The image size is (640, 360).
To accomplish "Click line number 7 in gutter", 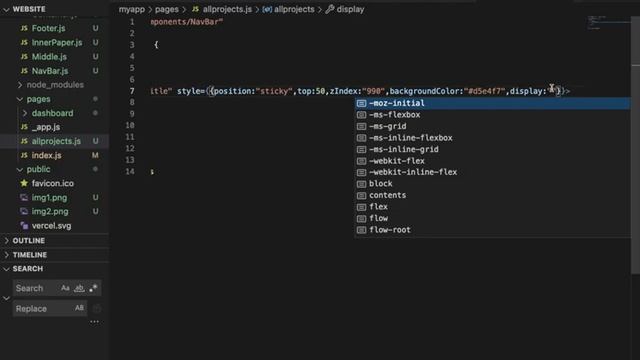I will (132, 91).
